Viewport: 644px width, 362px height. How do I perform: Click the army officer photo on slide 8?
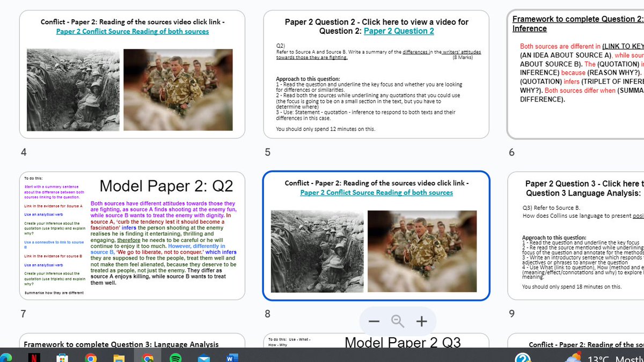tap(422, 251)
